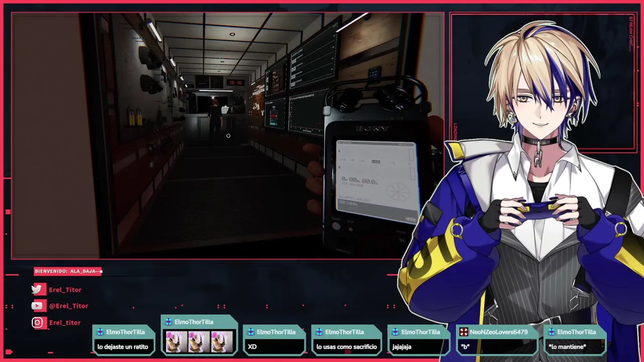
Task: Click the 'lo usas como sacrificio' message
Action: (x=346, y=346)
